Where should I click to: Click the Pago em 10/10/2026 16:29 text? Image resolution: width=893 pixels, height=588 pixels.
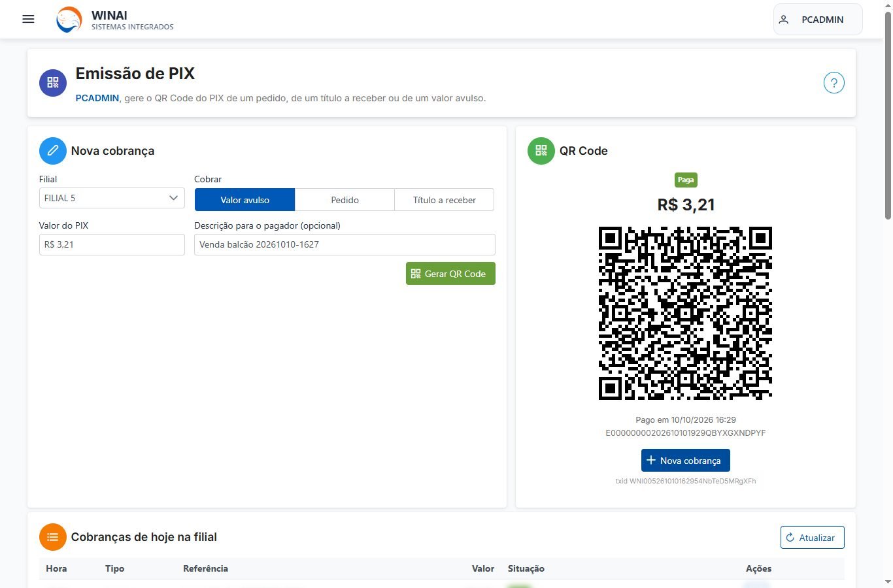pos(686,420)
